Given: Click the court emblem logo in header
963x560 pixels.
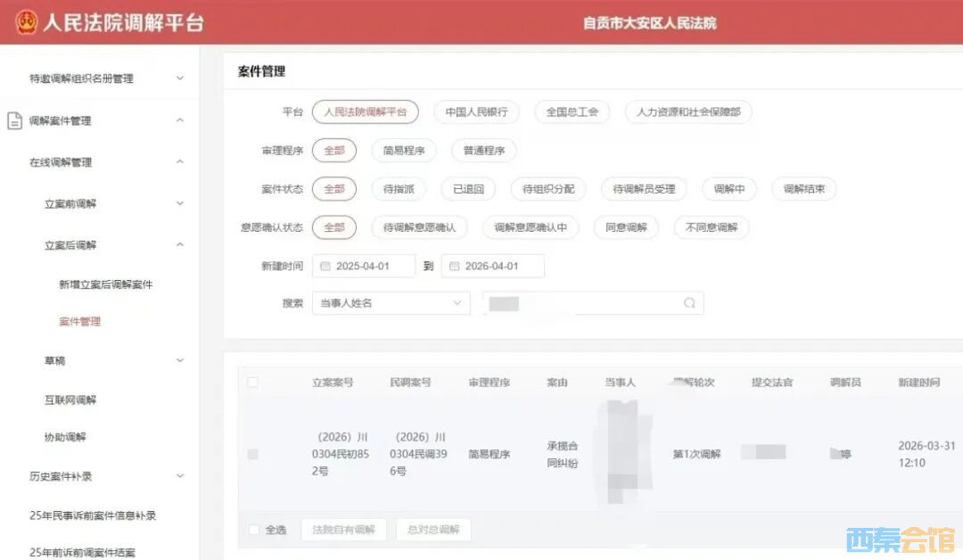Looking at the screenshot, I should coord(27,22).
